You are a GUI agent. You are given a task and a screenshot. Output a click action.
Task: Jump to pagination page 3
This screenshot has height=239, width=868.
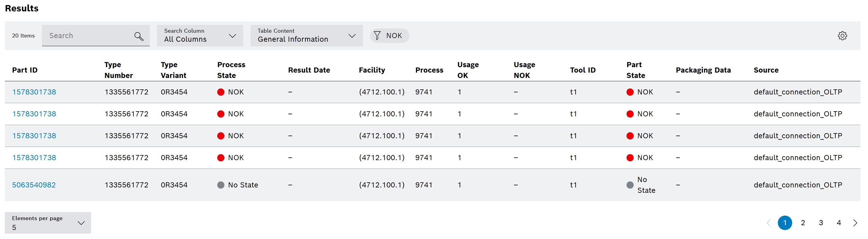(821, 223)
